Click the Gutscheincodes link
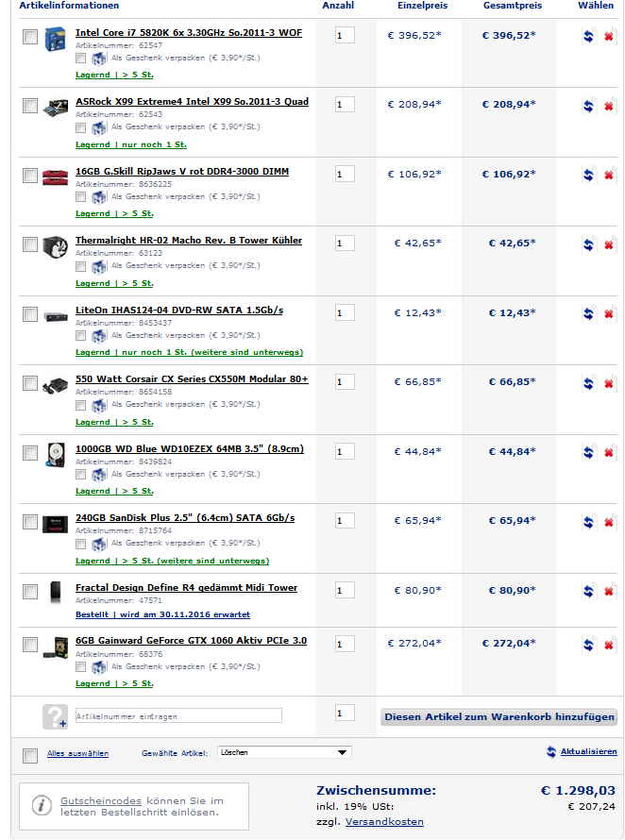625x840 pixels. [101, 801]
